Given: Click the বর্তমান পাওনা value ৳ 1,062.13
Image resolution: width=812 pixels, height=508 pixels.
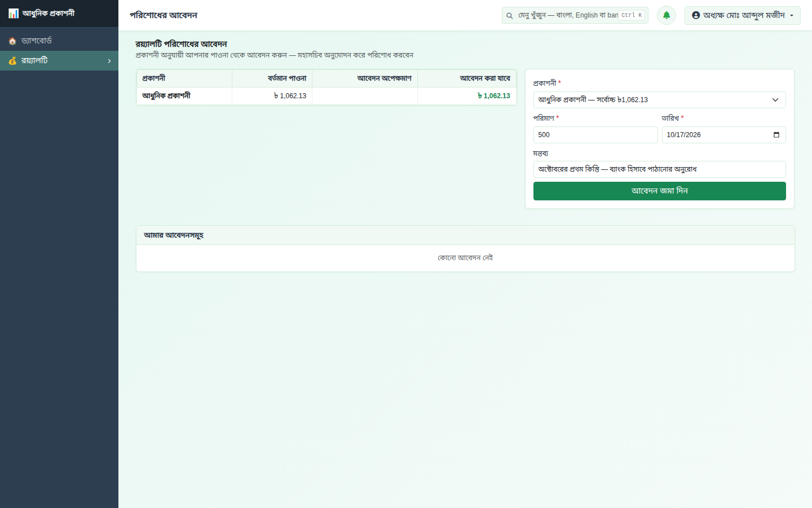Looking at the screenshot, I should click(x=290, y=96).
